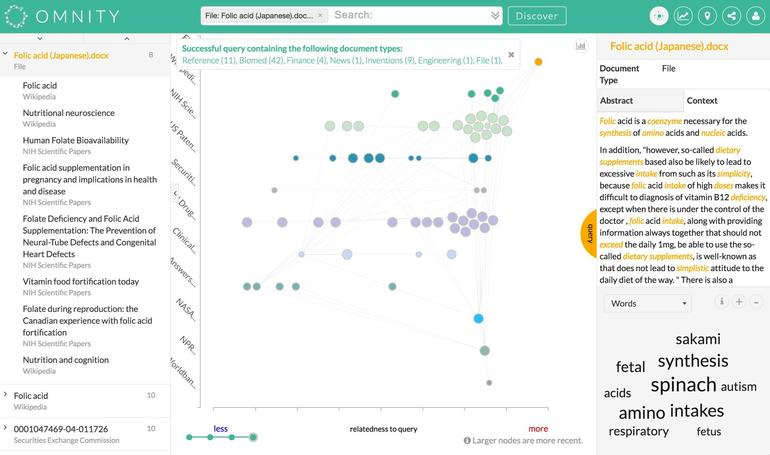770x455 pixels.
Task: Open the Words dropdown menu
Action: [648, 303]
